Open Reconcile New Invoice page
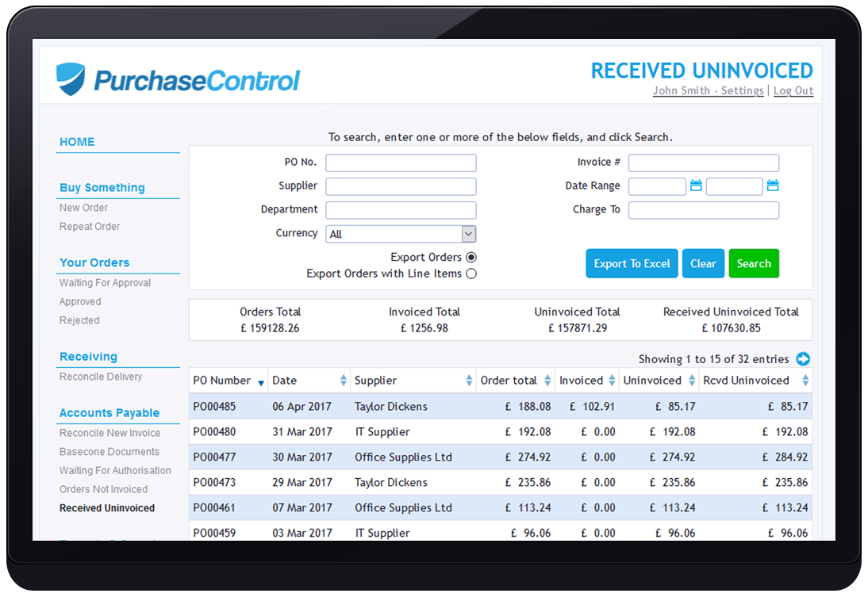868x597 pixels. pyautogui.click(x=110, y=434)
